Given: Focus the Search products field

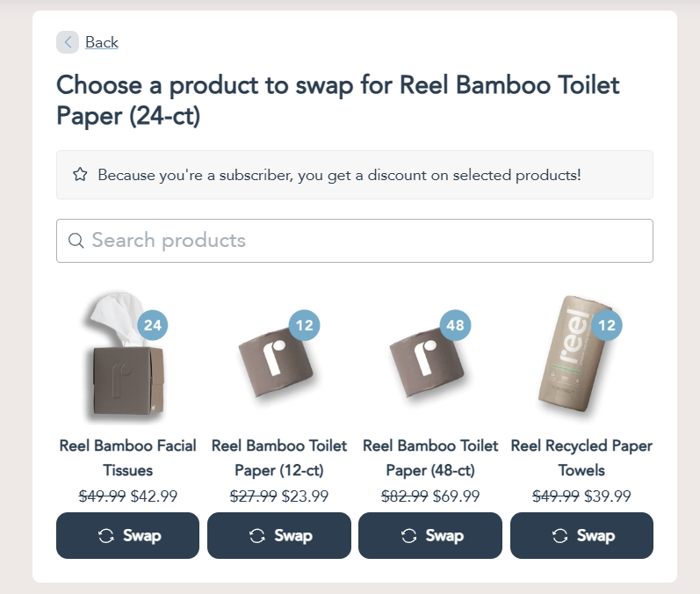Looking at the screenshot, I should pos(369,241).
